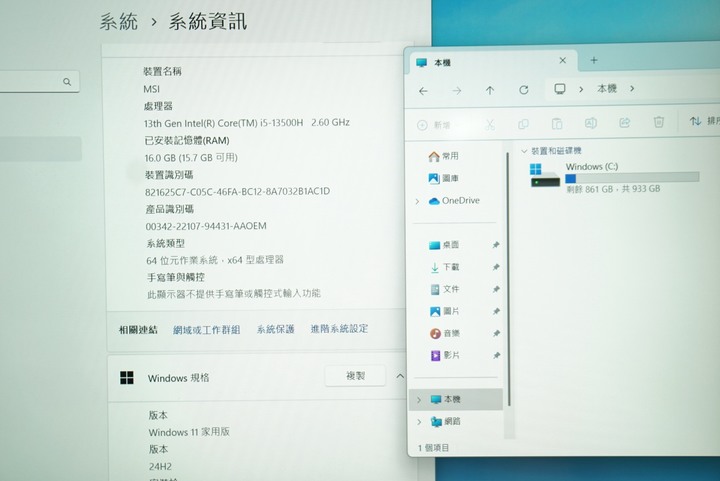Click the 複製 button for Windows 規格
This screenshot has height=481, width=720.
coord(355,376)
